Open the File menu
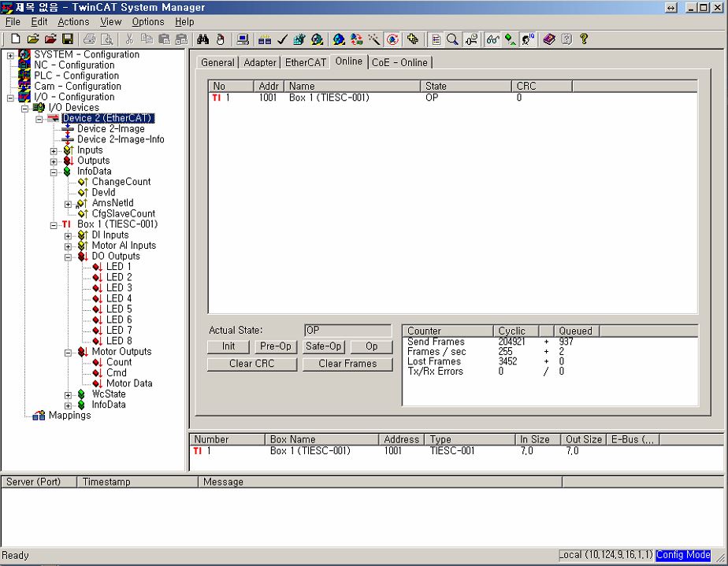 pos(13,22)
